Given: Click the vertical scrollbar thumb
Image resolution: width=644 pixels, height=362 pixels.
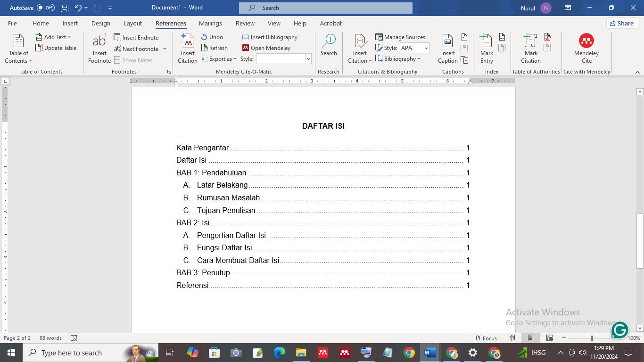Looking at the screenshot, I should pyautogui.click(x=640, y=241).
